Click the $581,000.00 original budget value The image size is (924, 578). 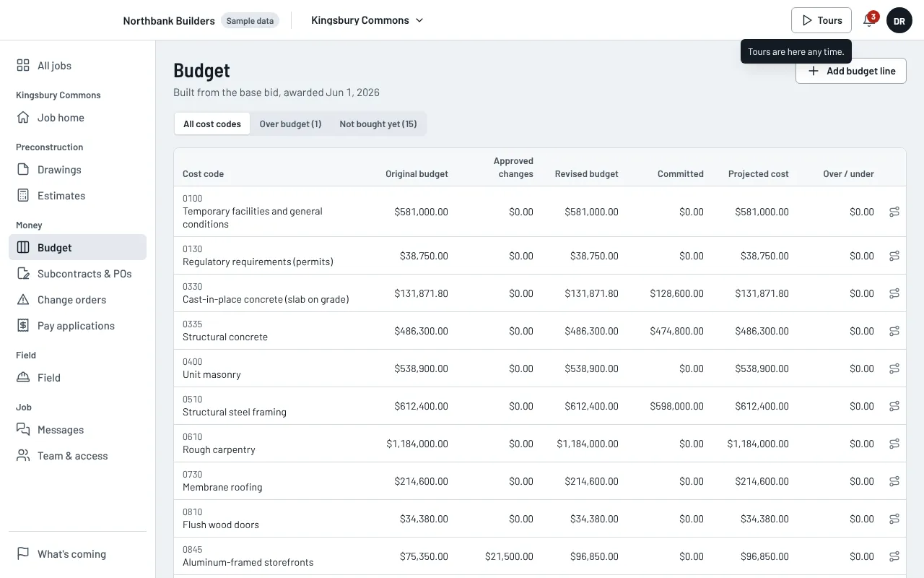pos(421,212)
